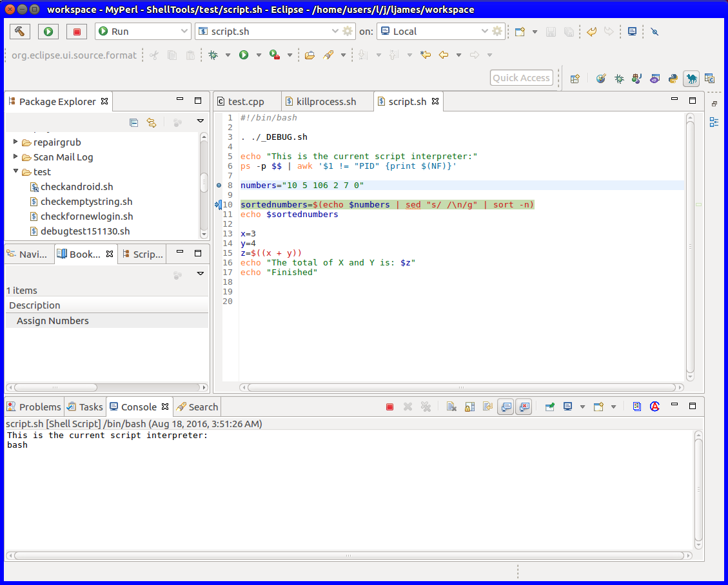Switch to the killprocess.sh editor tab

pos(326,102)
